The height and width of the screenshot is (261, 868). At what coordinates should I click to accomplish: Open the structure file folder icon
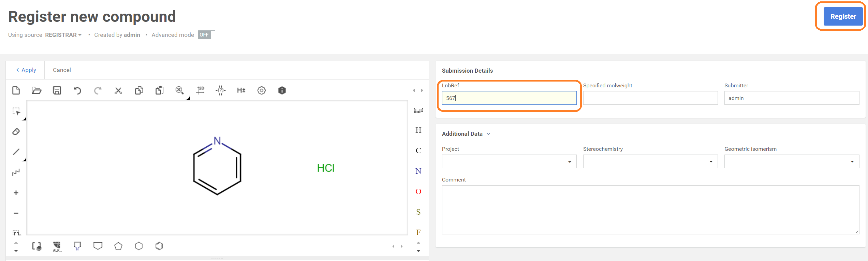[x=36, y=90]
